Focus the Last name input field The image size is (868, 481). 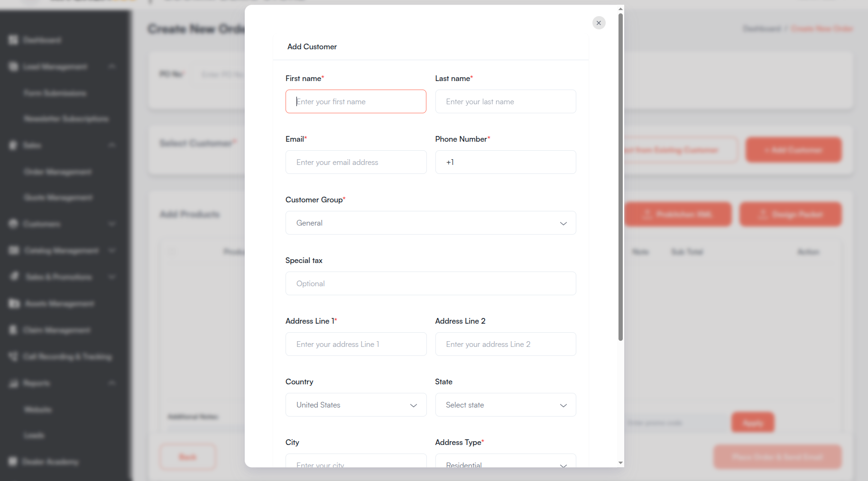(x=506, y=101)
